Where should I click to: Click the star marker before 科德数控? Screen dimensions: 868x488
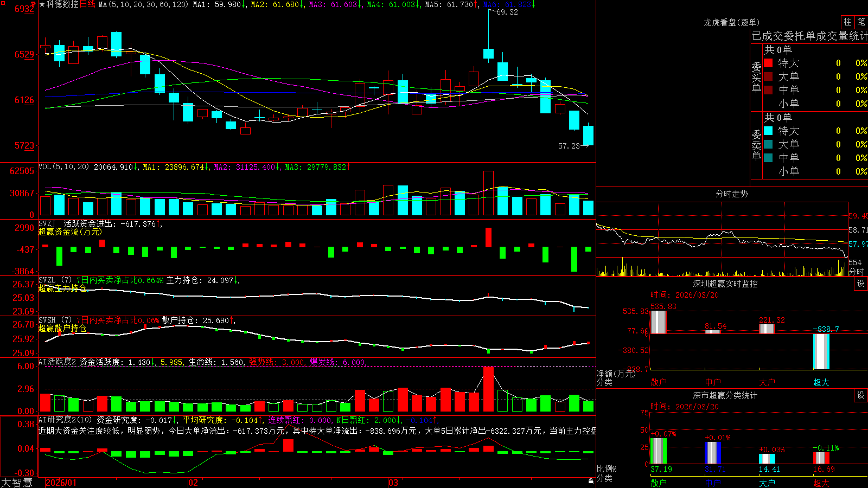42,4
